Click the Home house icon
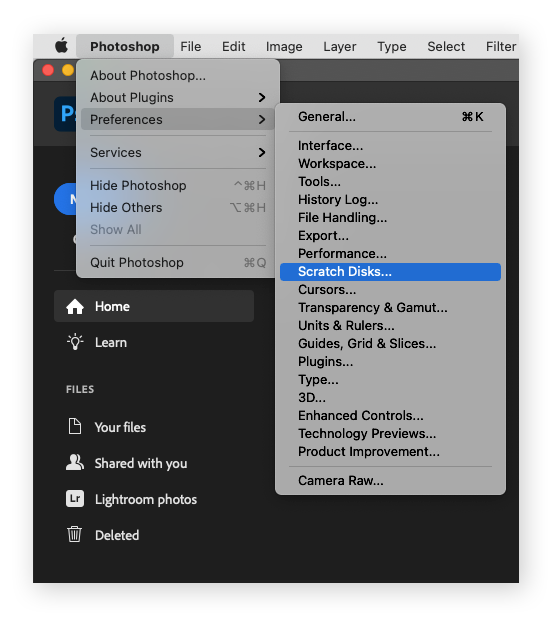555x618 pixels. tap(74, 307)
